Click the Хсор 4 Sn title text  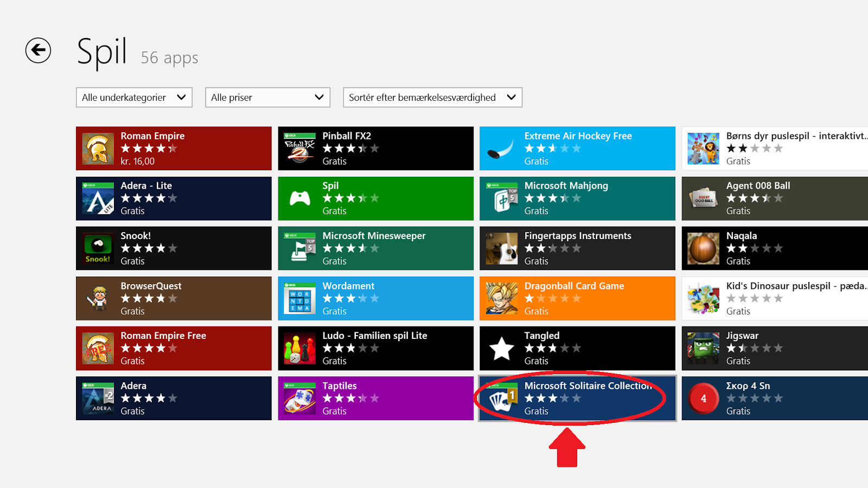point(748,386)
